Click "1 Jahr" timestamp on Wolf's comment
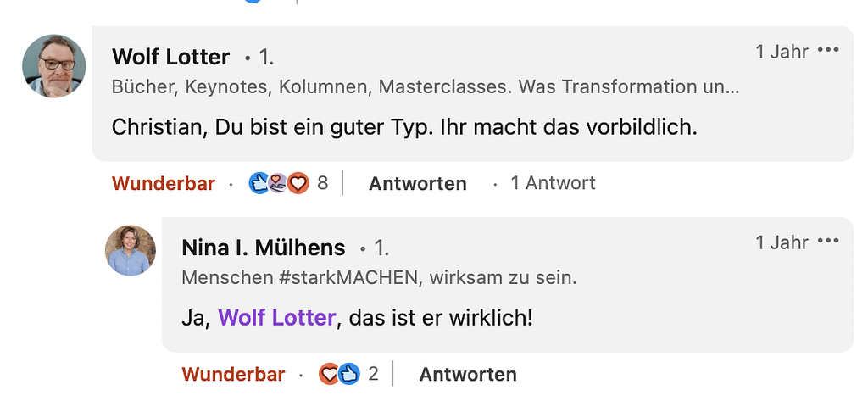The height and width of the screenshot is (401, 868). (x=782, y=51)
